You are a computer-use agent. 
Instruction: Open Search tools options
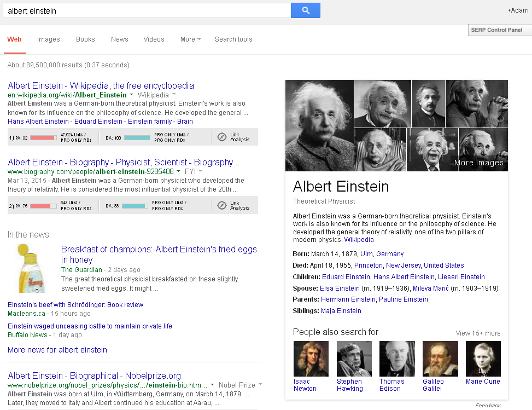click(233, 39)
